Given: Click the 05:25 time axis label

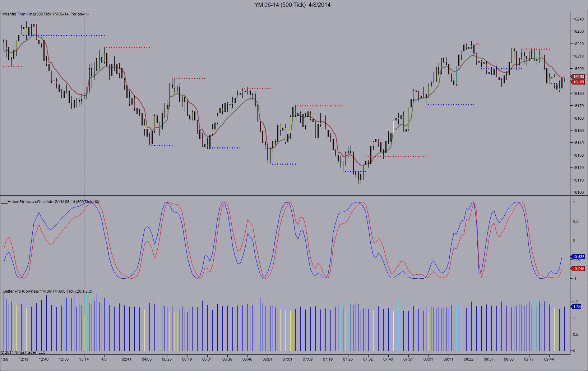Looking at the screenshot, I should 167,359.
